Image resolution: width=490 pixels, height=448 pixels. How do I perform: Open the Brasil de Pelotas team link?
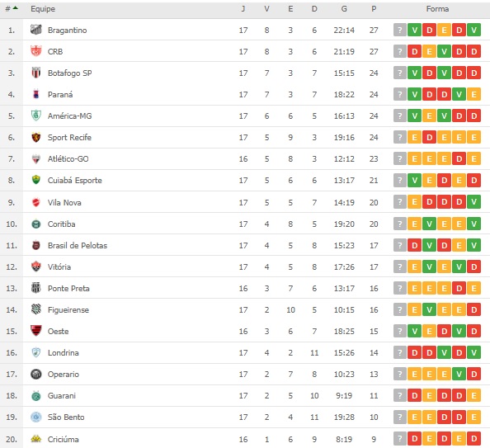pyautogui.click(x=78, y=245)
